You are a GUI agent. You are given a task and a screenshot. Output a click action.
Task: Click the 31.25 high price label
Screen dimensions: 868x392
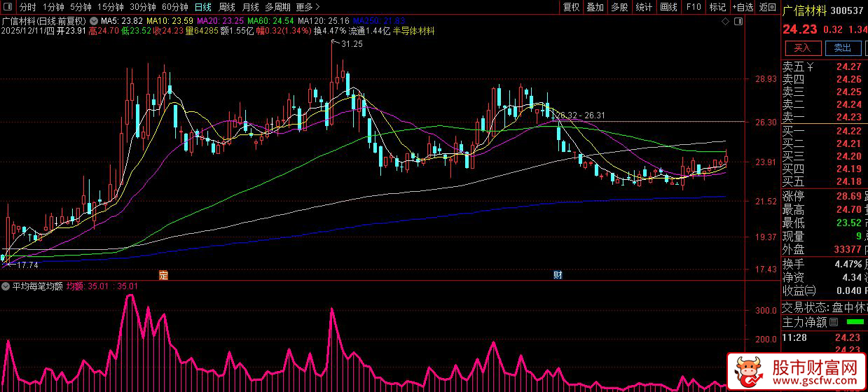point(352,44)
